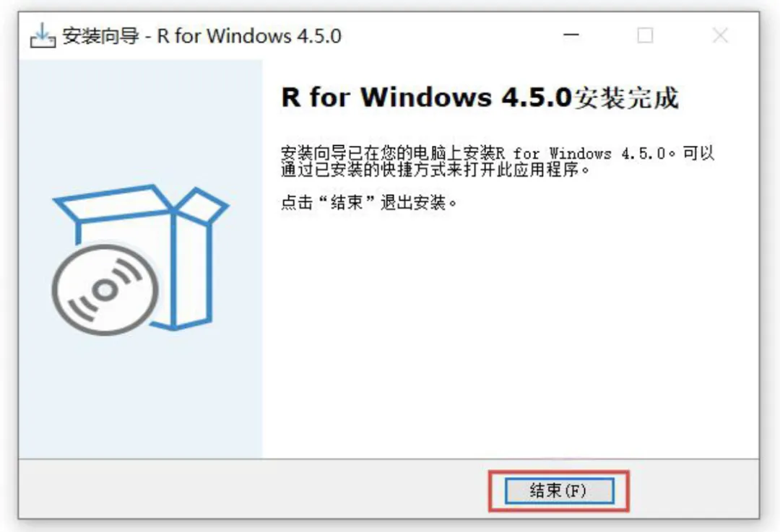Minimize the 安装向导 setup window
780x532 pixels.
(x=571, y=35)
